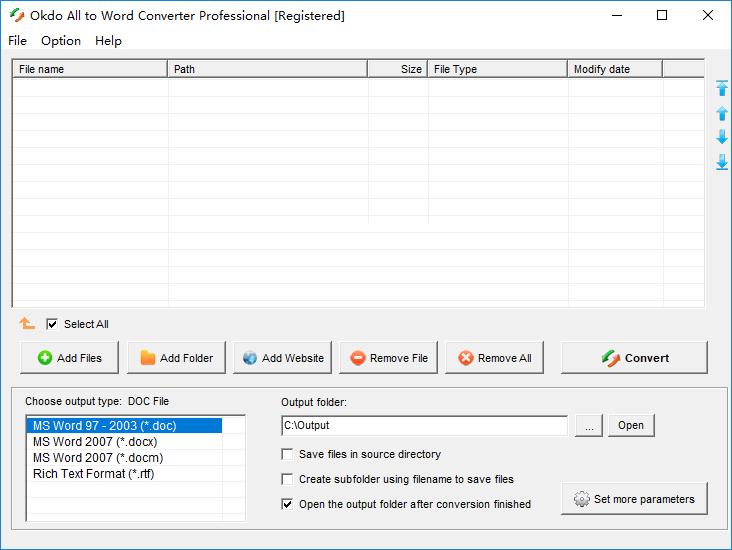Remove the selected file from list

[389, 358]
